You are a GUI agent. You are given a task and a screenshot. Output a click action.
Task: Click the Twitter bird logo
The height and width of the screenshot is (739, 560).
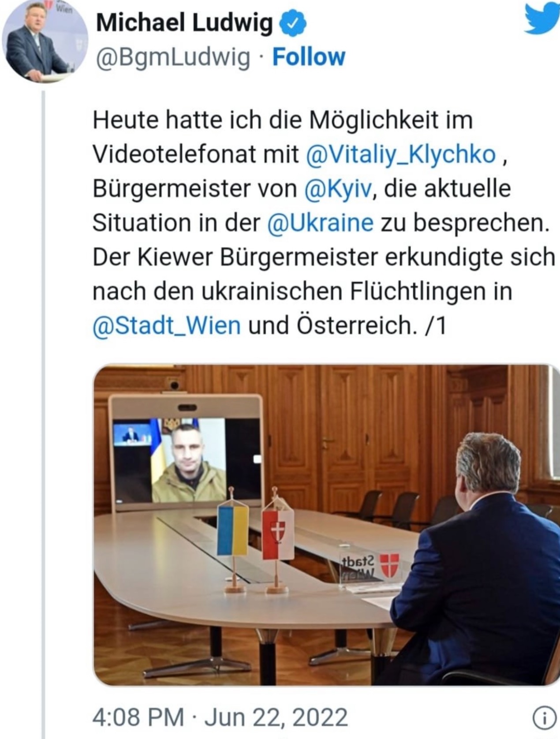tap(542, 18)
